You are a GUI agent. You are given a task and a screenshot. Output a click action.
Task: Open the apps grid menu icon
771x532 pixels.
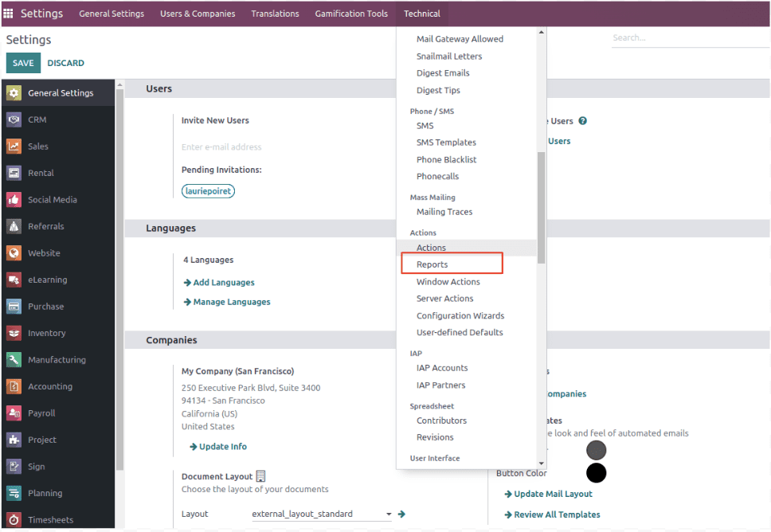point(8,14)
